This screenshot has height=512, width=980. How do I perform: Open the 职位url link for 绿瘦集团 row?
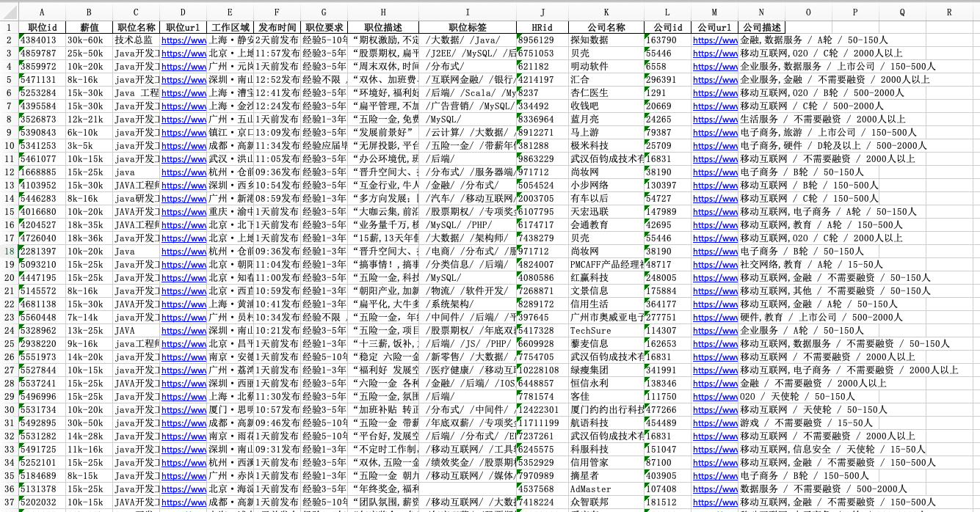point(183,370)
